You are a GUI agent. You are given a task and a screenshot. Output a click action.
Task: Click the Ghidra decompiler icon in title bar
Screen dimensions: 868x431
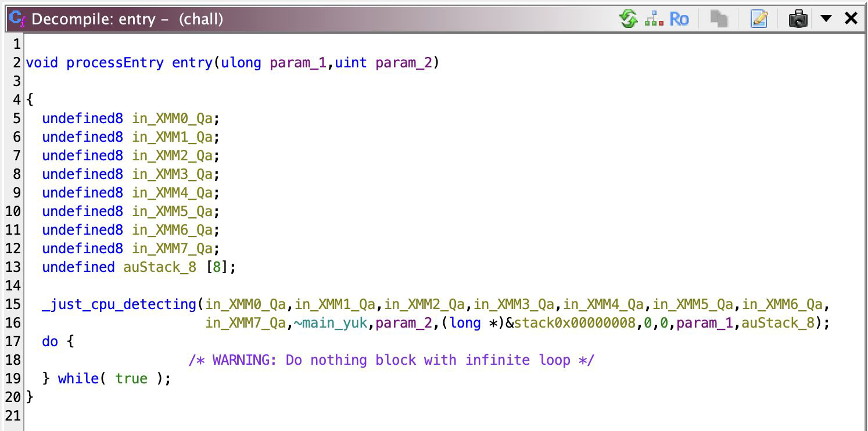(17, 19)
